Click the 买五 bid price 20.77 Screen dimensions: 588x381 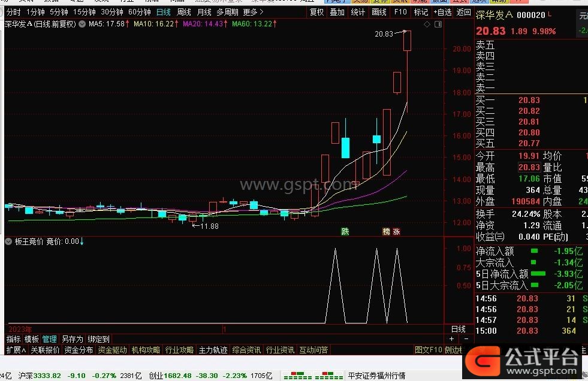pyautogui.click(x=529, y=144)
